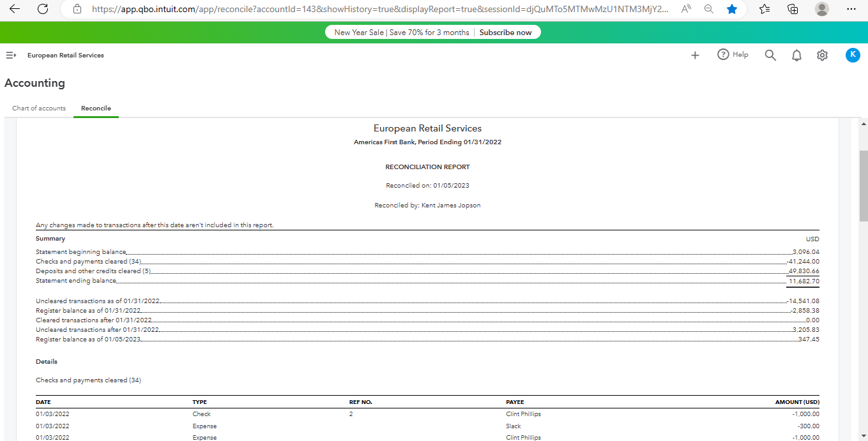Screen dimensions: 868x441
Task: Click Register balance as of 01/31/2022
Action: click(88, 311)
